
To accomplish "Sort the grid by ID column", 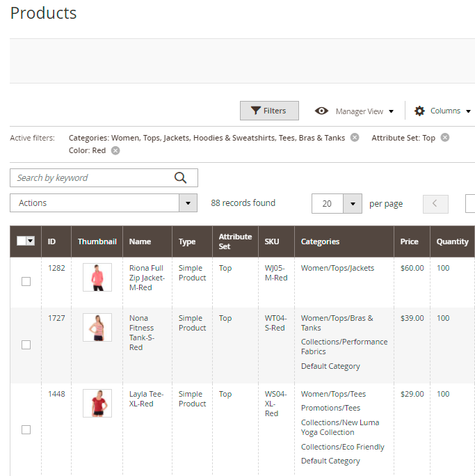I will (52, 241).
